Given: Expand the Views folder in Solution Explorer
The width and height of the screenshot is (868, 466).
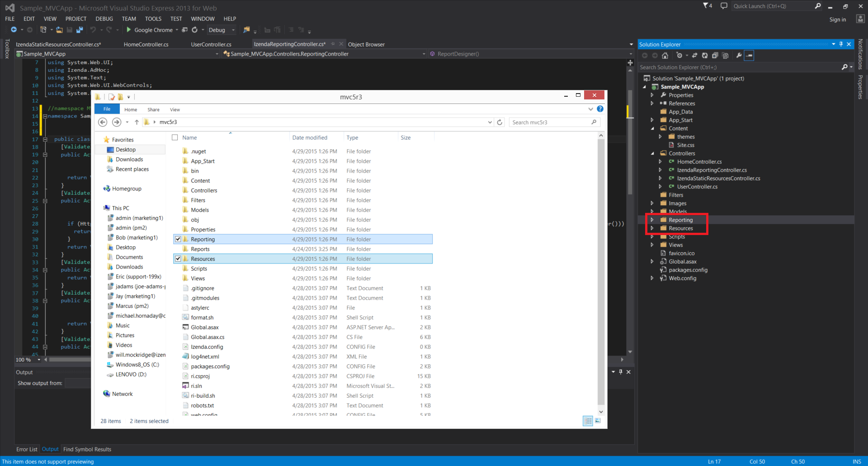Looking at the screenshot, I should (652, 245).
